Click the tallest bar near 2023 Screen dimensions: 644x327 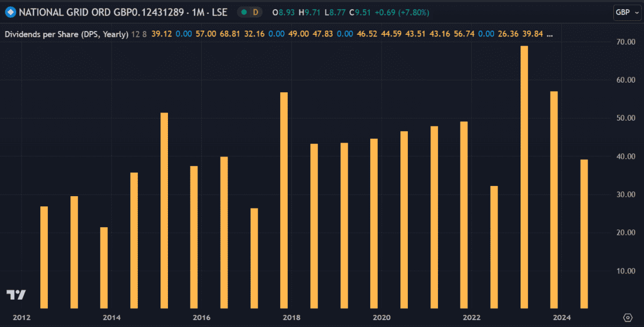[524, 177]
